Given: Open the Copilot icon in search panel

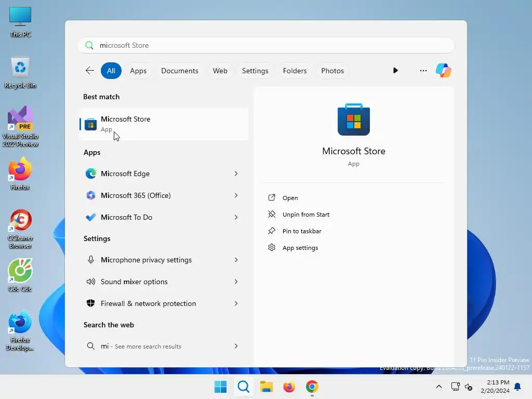Looking at the screenshot, I should [x=444, y=71].
